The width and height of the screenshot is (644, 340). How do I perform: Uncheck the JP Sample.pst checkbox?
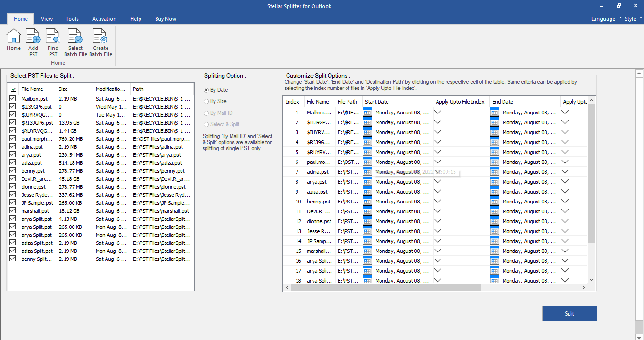coord(12,203)
